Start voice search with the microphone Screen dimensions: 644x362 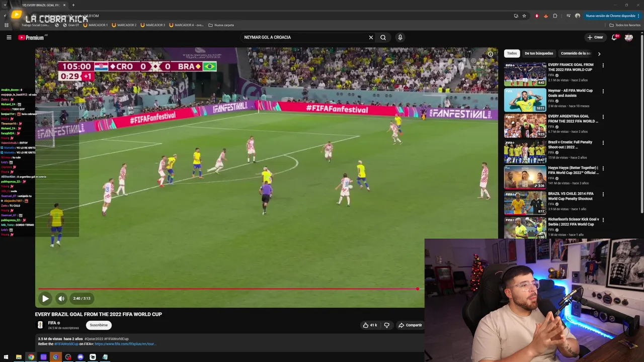point(400,37)
